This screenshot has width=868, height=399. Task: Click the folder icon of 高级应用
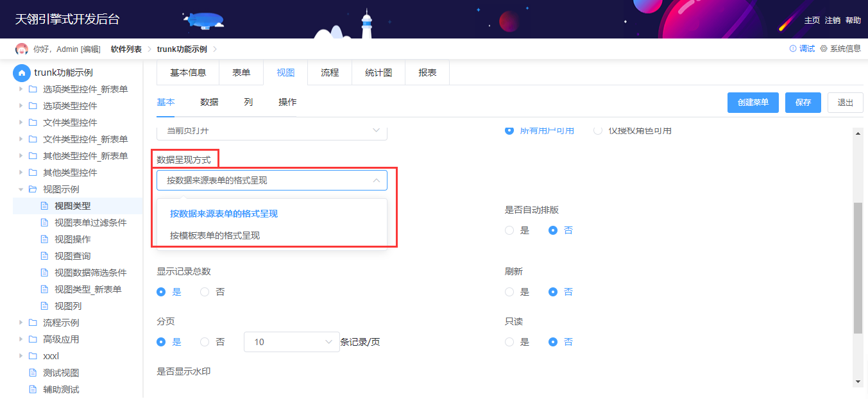33,339
